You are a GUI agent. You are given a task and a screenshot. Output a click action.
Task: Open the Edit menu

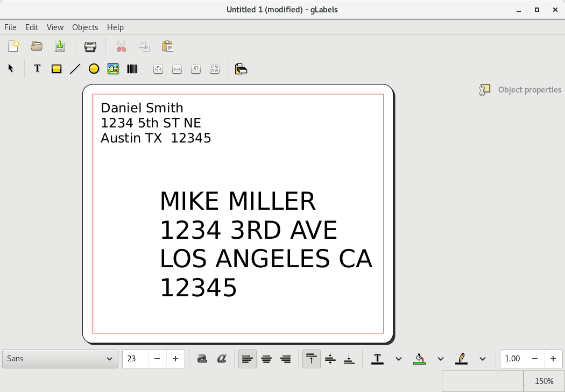coord(32,27)
